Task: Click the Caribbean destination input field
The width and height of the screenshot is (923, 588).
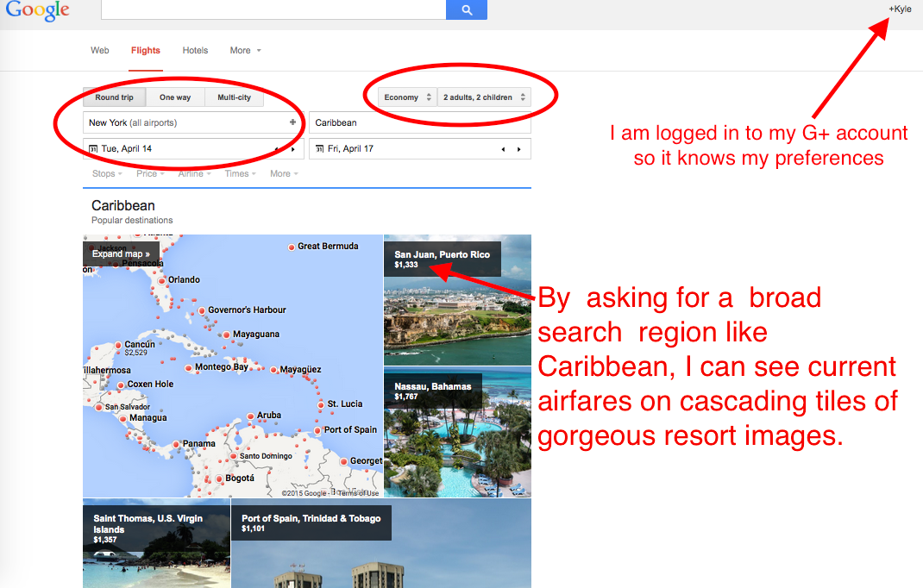Action: click(419, 122)
